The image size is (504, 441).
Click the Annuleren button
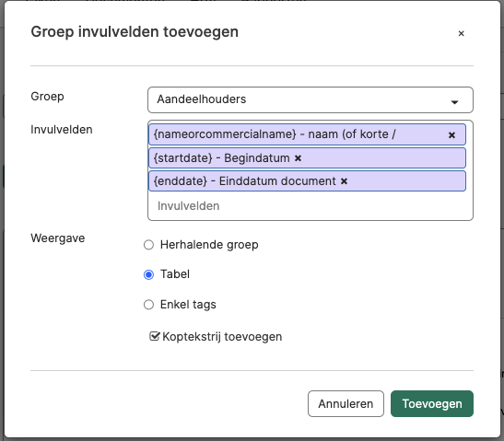pyautogui.click(x=346, y=404)
